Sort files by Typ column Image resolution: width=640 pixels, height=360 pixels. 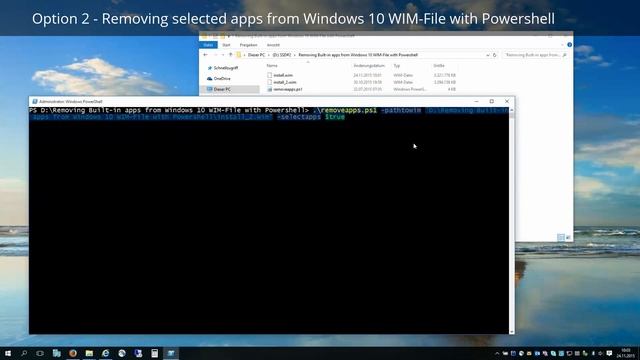[x=397, y=66]
